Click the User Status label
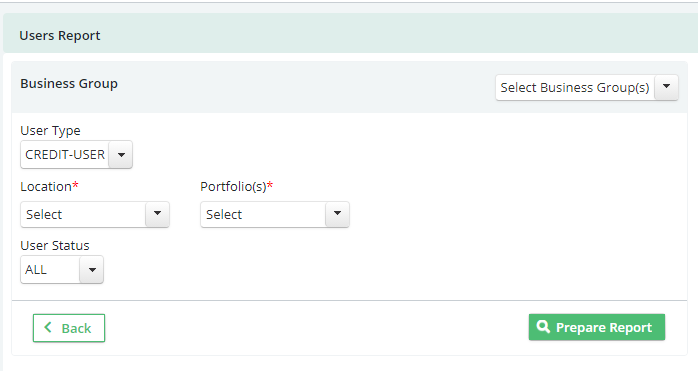 [55, 245]
